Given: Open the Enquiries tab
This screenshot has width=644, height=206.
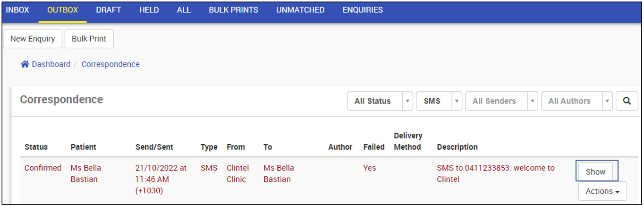Looking at the screenshot, I should pyautogui.click(x=363, y=10).
